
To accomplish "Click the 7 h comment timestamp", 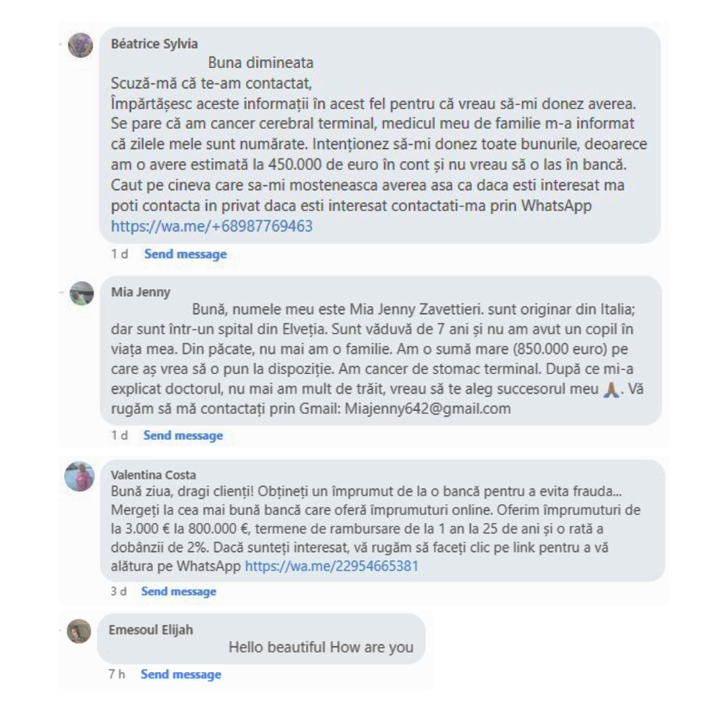I will coord(117,674).
